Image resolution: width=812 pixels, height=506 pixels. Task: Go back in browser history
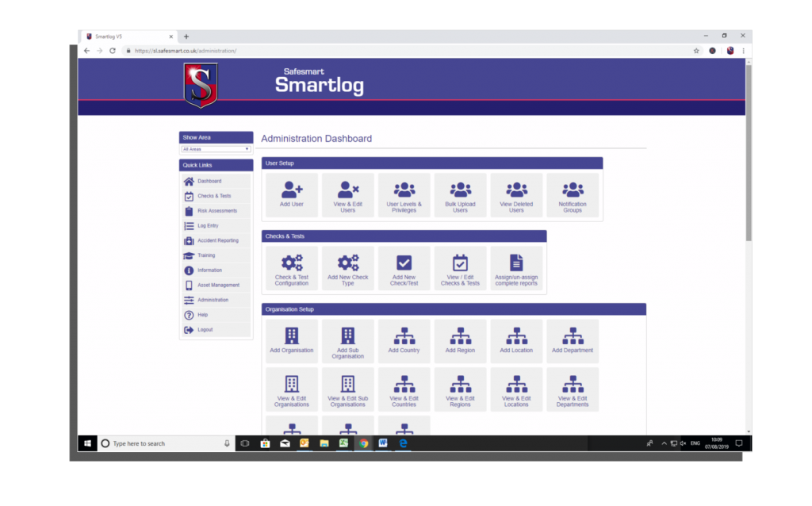(x=86, y=51)
